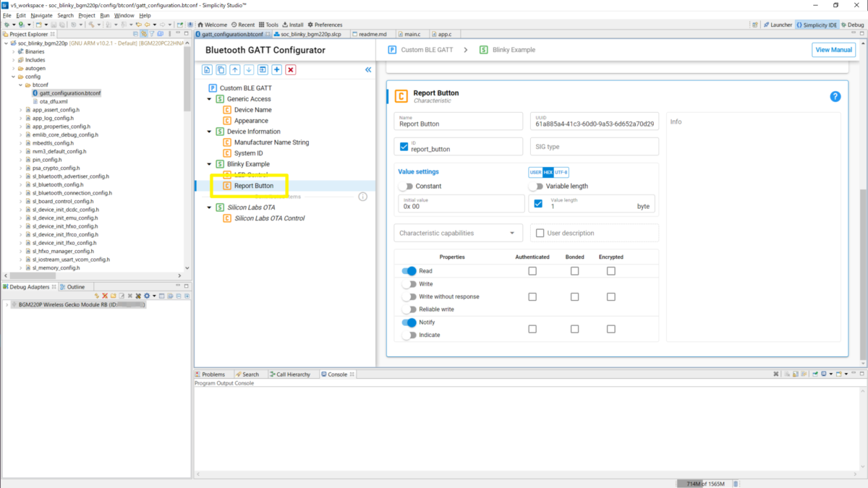Collapse the Silicon Labs OTA service node
The height and width of the screenshot is (488, 868).
click(x=210, y=207)
